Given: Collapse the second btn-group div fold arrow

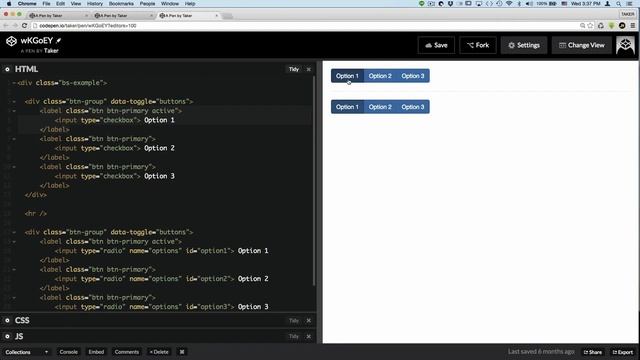Looking at the screenshot, I should pos(14,232).
